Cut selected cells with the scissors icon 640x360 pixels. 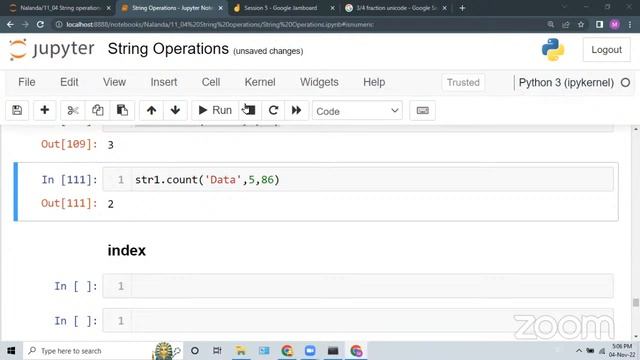73,110
